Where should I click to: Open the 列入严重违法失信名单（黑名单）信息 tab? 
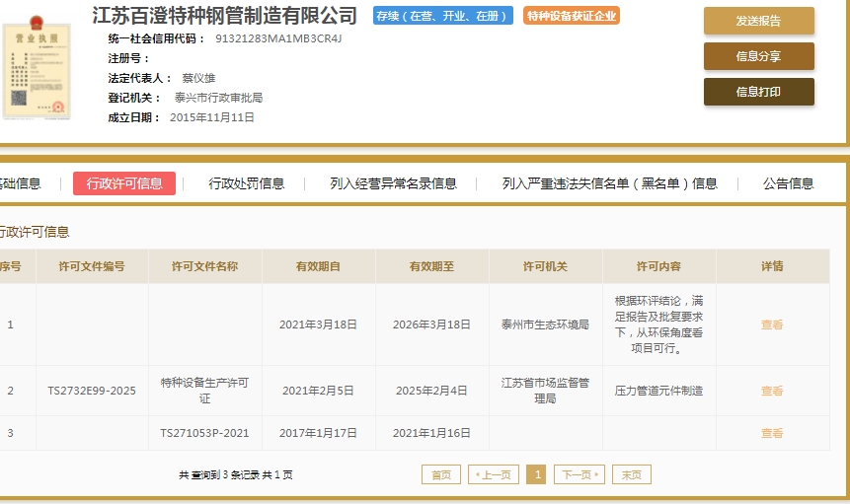tap(610, 183)
